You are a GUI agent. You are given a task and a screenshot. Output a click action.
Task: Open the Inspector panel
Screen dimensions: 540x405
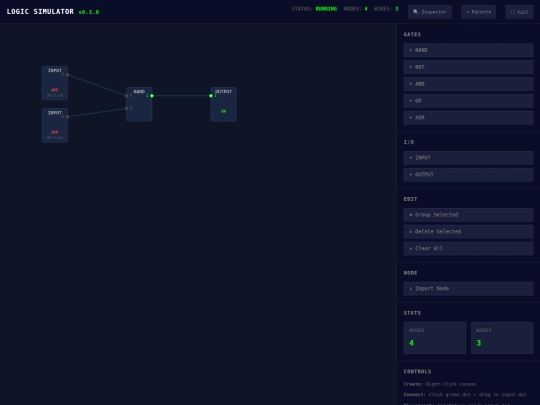click(430, 12)
